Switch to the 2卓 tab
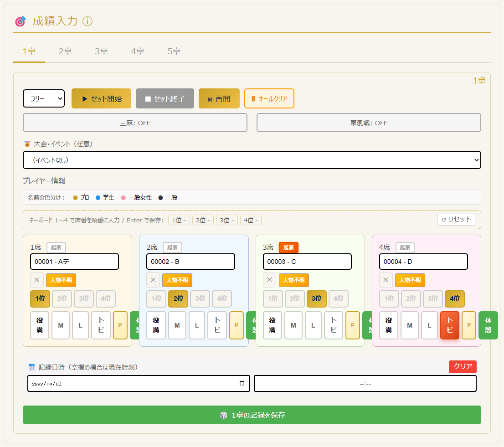Image resolution: width=504 pixels, height=447 pixels. point(65,51)
